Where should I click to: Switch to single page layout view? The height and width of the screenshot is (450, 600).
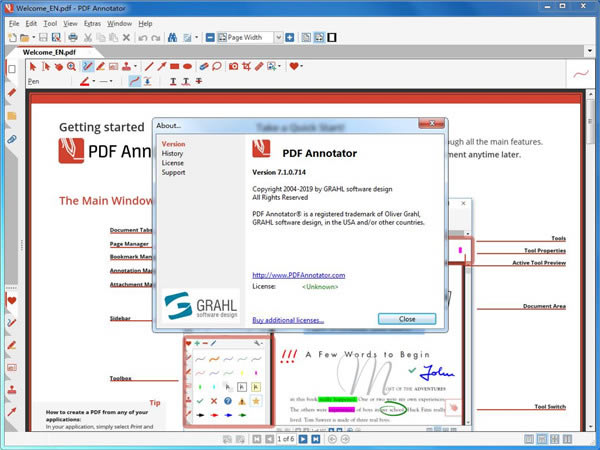529,439
